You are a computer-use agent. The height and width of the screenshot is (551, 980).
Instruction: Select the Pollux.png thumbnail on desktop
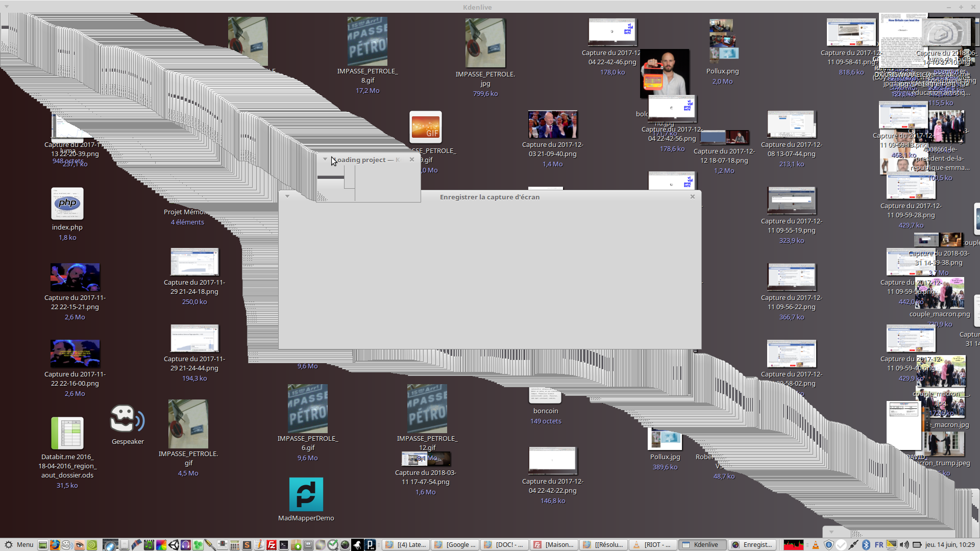(x=722, y=40)
